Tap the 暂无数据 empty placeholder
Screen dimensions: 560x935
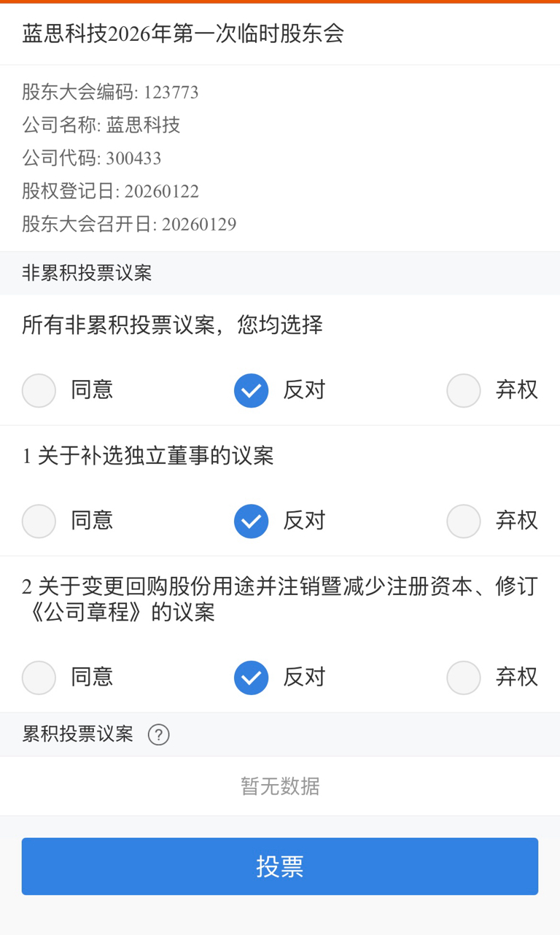pyautogui.click(x=280, y=786)
